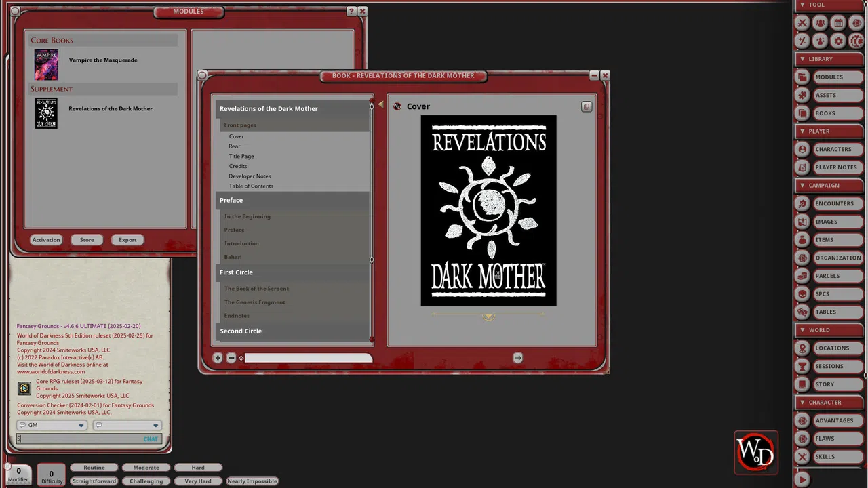Click the pop-out icon beside Cover heading
The height and width of the screenshot is (488, 868).
tap(587, 106)
